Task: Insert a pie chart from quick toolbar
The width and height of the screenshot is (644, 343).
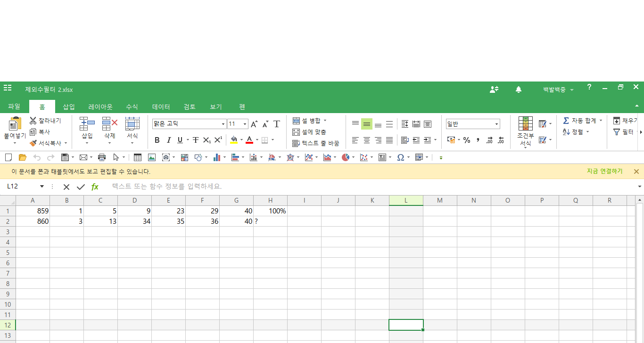Action: point(346,157)
